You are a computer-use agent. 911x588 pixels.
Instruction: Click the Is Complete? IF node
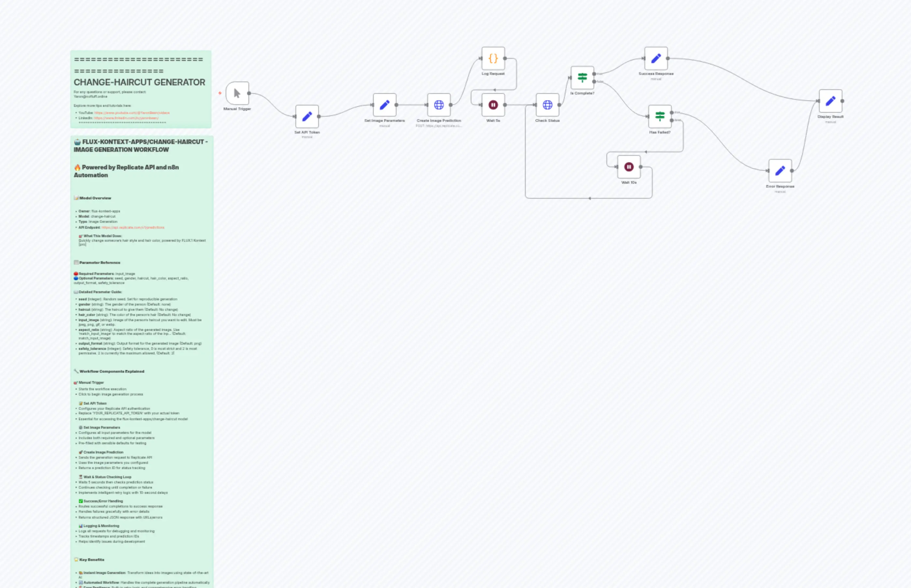pyautogui.click(x=582, y=78)
